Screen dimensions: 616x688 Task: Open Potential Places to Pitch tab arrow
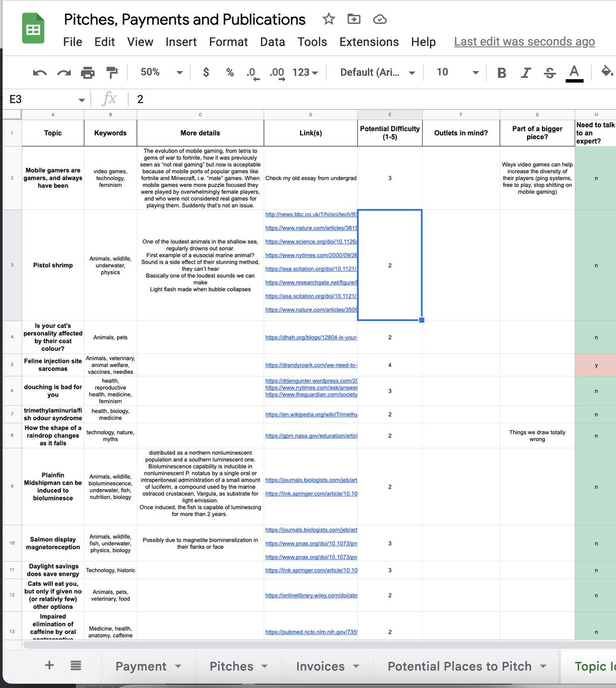543,666
